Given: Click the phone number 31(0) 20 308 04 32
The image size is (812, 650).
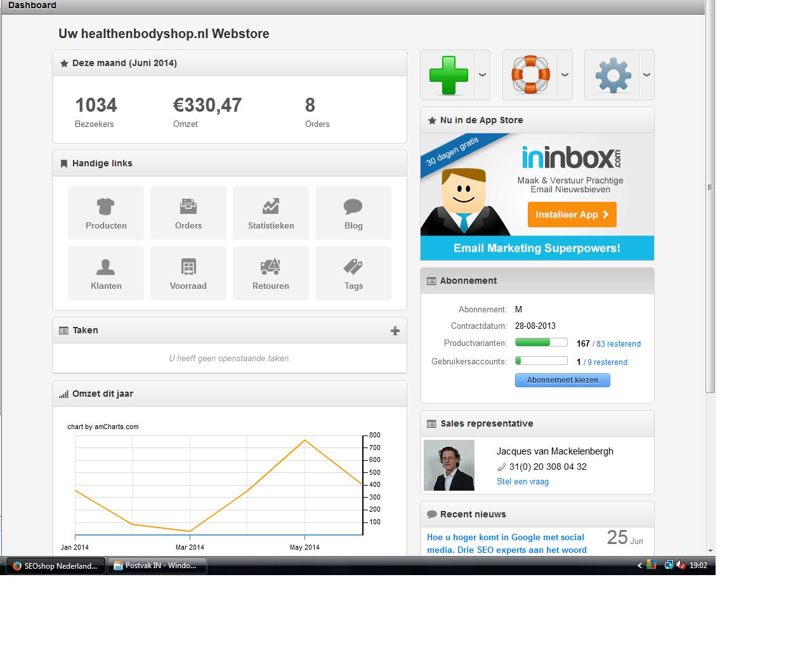Looking at the screenshot, I should 548,467.
